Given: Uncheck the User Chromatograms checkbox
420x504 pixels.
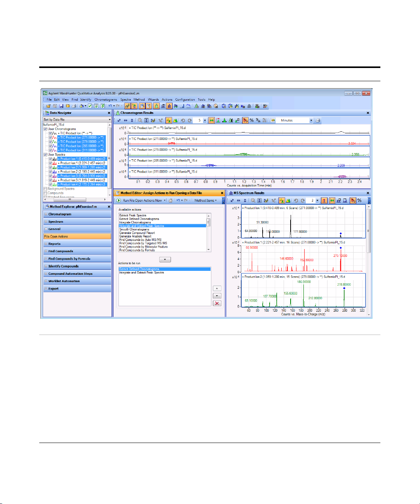Looking at the screenshot, I should point(45,129).
